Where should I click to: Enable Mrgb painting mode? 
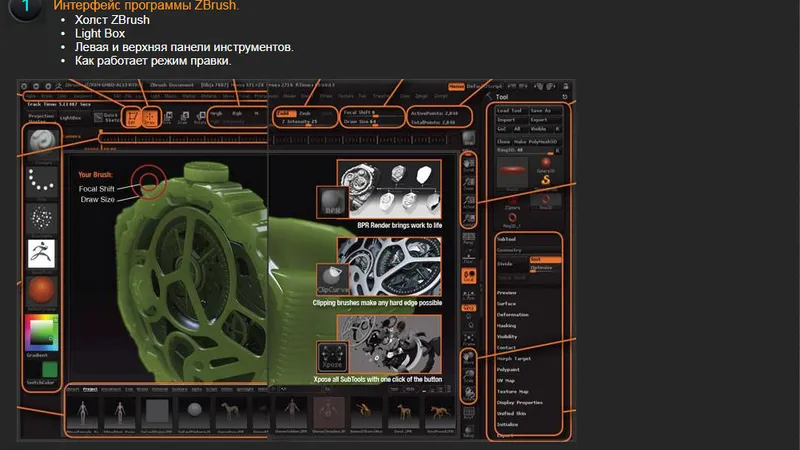(216, 113)
